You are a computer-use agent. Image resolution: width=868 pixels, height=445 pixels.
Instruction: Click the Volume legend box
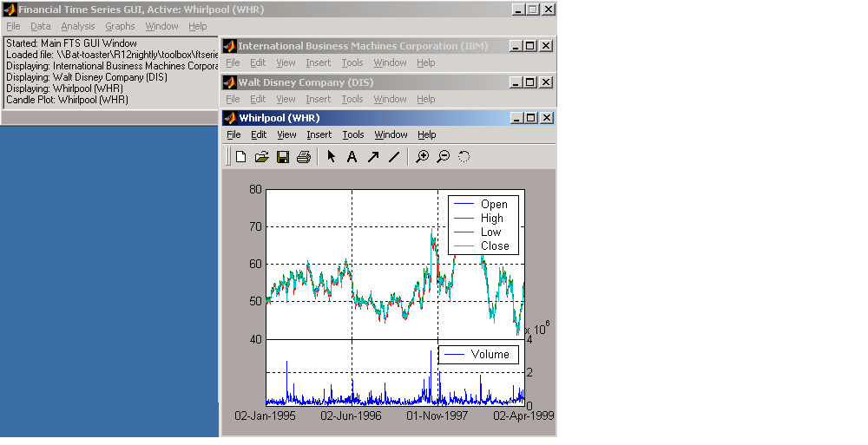click(478, 354)
